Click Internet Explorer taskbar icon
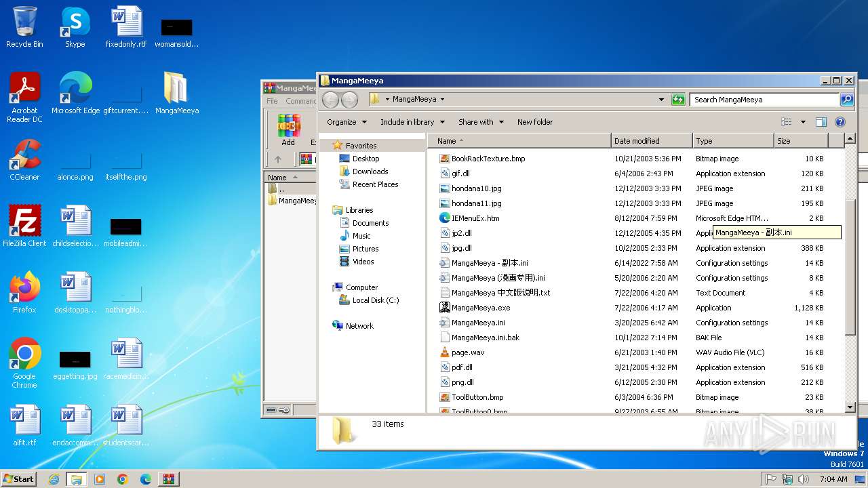Viewport: 868px width, 488px height. [54, 479]
